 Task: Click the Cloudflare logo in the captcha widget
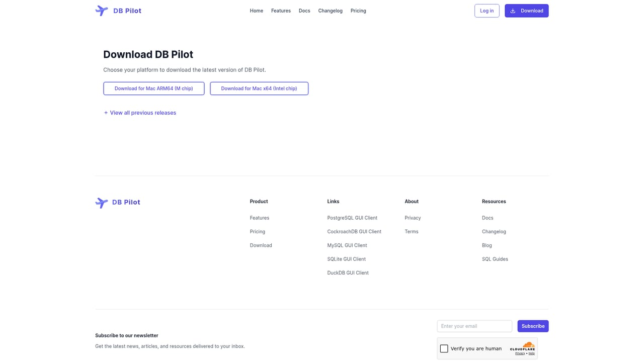(x=522, y=346)
